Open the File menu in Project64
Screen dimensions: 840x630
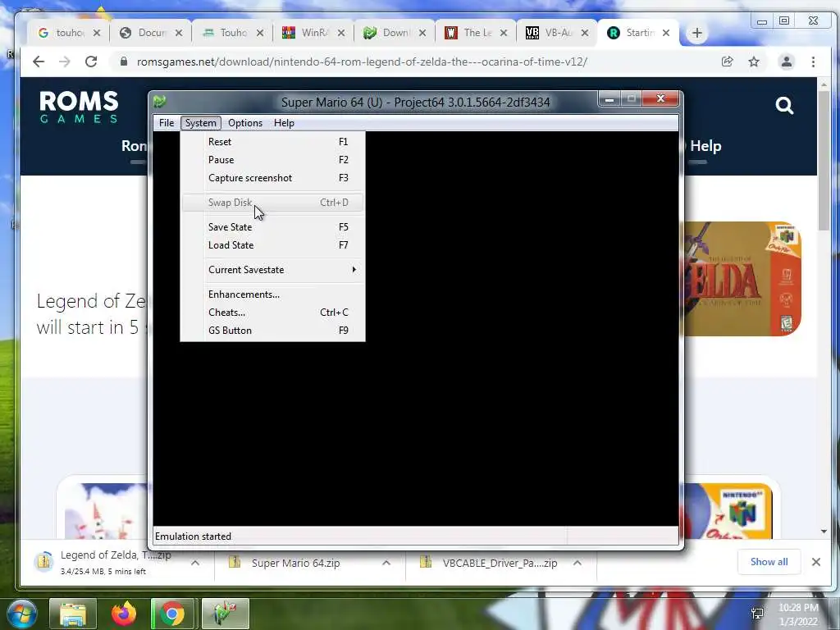(166, 123)
